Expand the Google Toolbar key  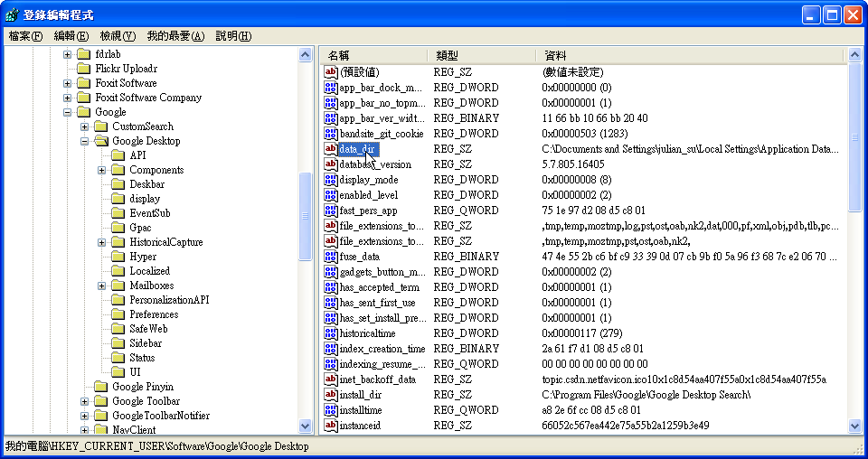tap(84, 401)
